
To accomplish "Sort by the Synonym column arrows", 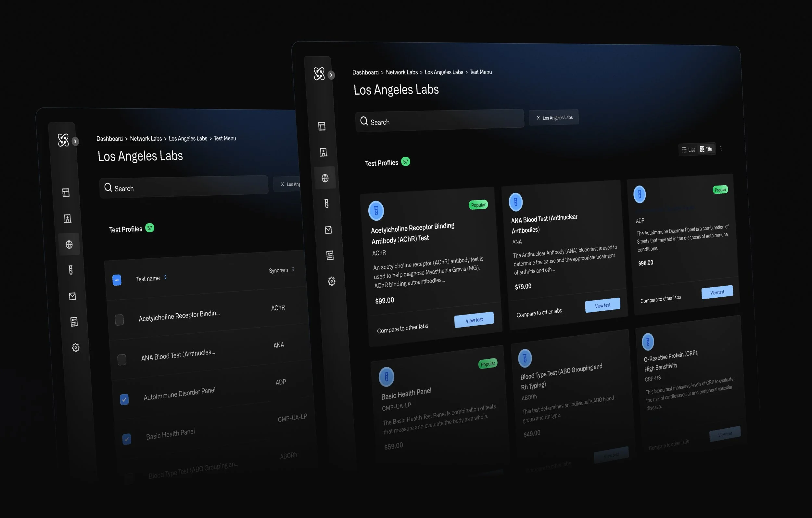I will tap(293, 269).
